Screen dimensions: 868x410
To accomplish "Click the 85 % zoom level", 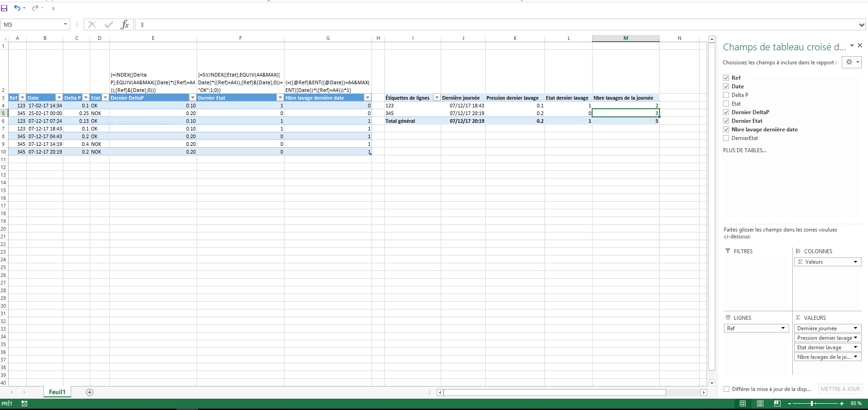I will pyautogui.click(x=856, y=404).
